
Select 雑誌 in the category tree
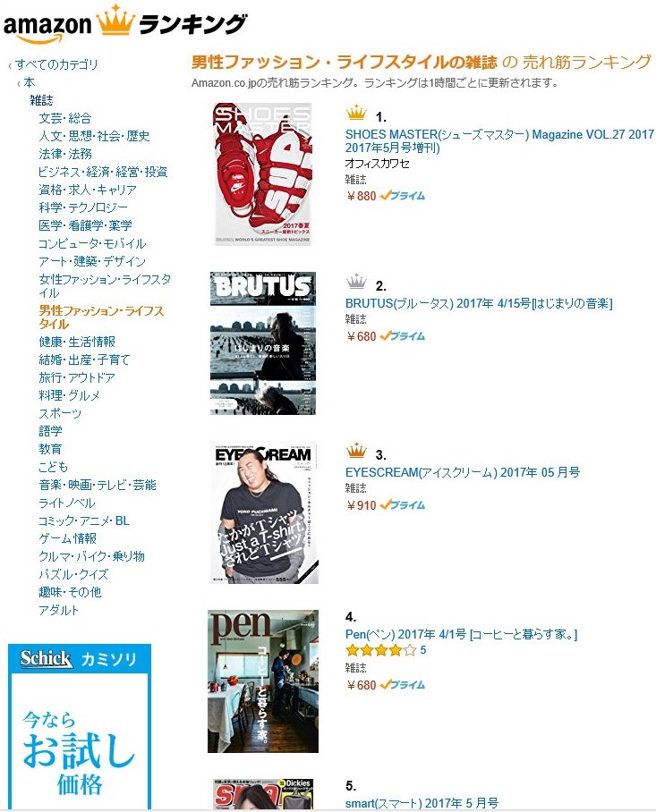click(x=41, y=100)
